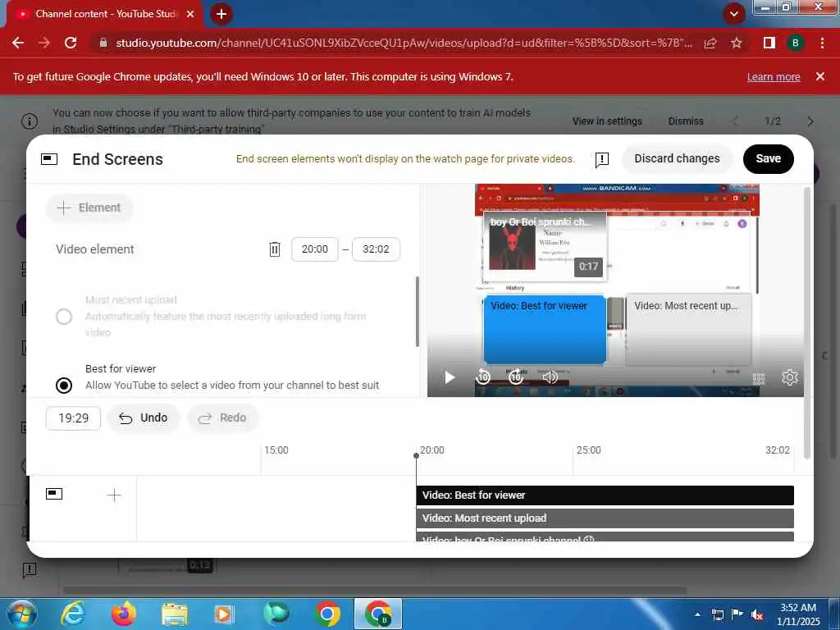Rewind preview 10 seconds
The height and width of the screenshot is (630, 840).
(x=482, y=377)
